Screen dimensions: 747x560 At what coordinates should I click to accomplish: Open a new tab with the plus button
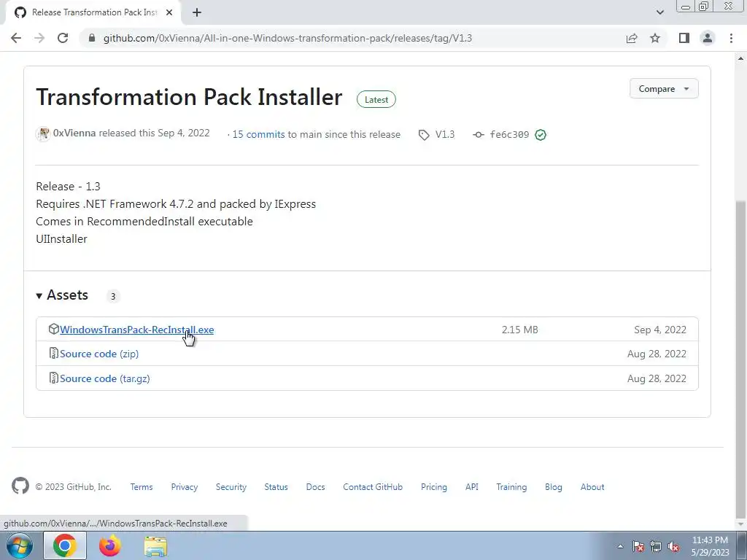pos(197,12)
